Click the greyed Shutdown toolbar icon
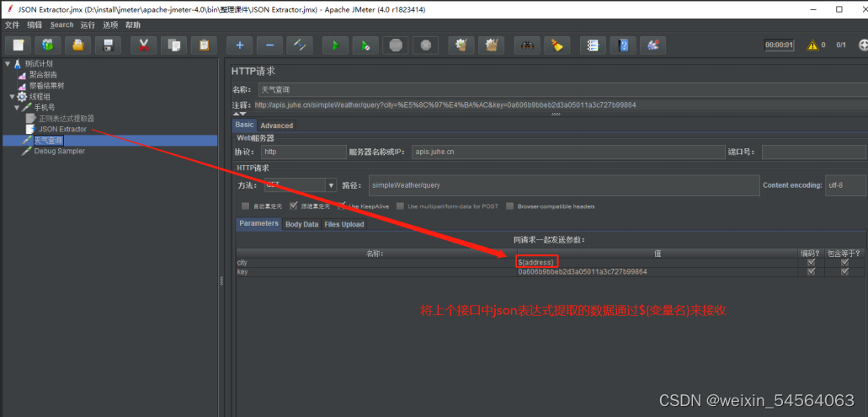Viewport: 868px width, 417px height. [x=425, y=45]
